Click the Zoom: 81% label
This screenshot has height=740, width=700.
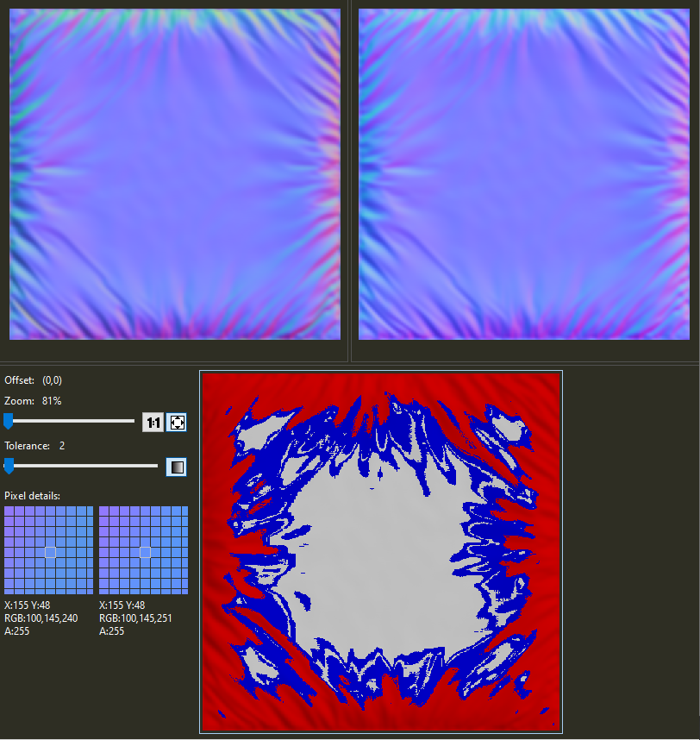pos(33,401)
